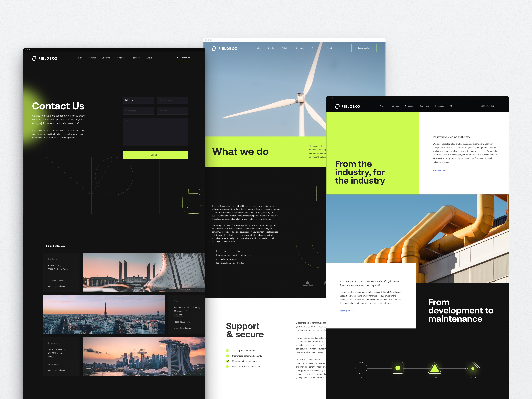Image resolution: width=532 pixels, height=399 pixels.
Task: Open Solutions in the industry window nav
Action: click(409, 106)
